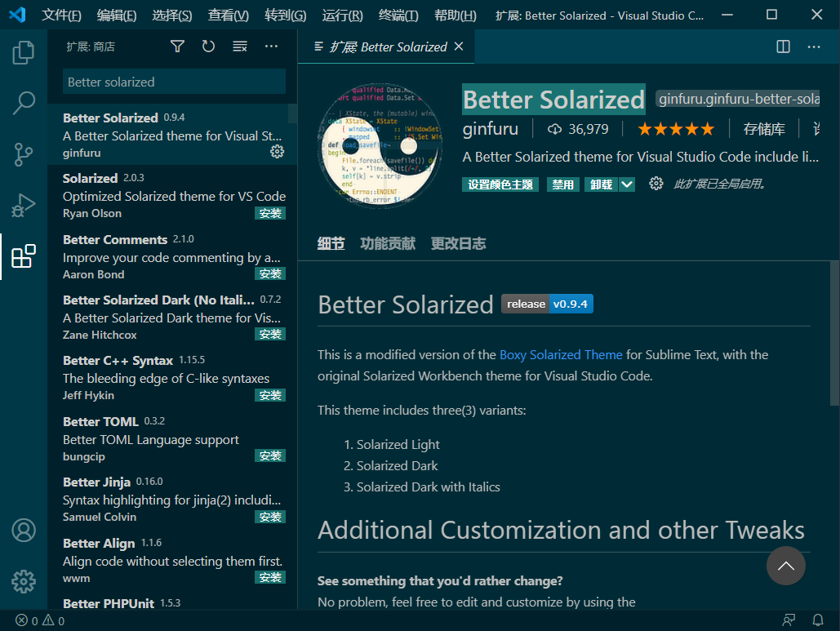Open the Search view in activity bar
Screen dimensions: 840x631
click(x=24, y=103)
